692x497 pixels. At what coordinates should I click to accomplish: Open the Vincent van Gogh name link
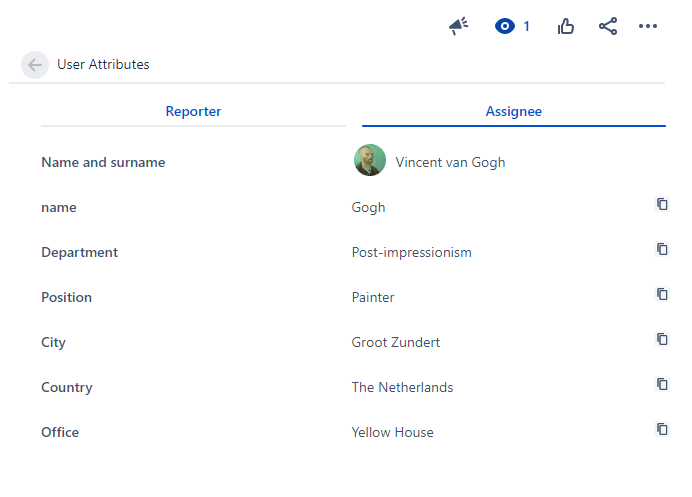click(450, 162)
